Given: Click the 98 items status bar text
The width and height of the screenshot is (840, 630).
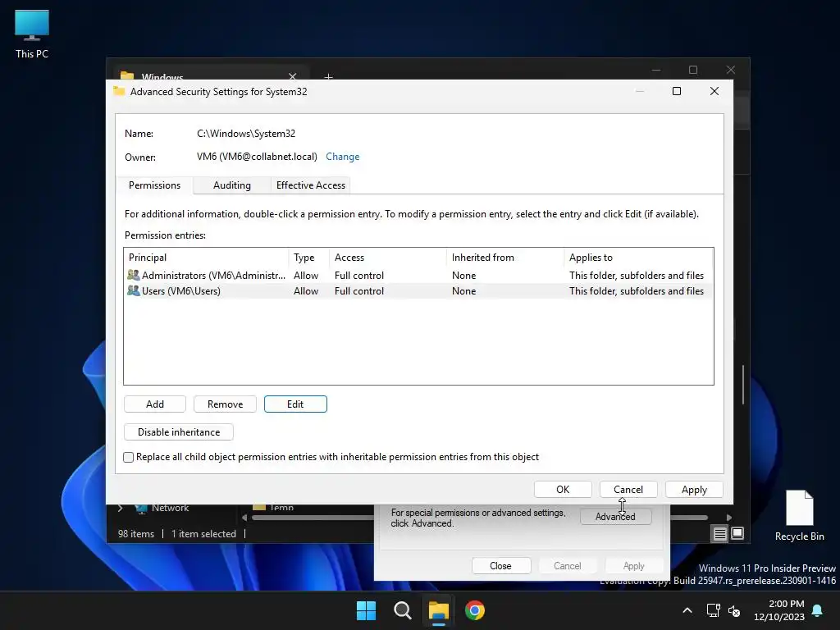Looking at the screenshot, I should (x=136, y=533).
